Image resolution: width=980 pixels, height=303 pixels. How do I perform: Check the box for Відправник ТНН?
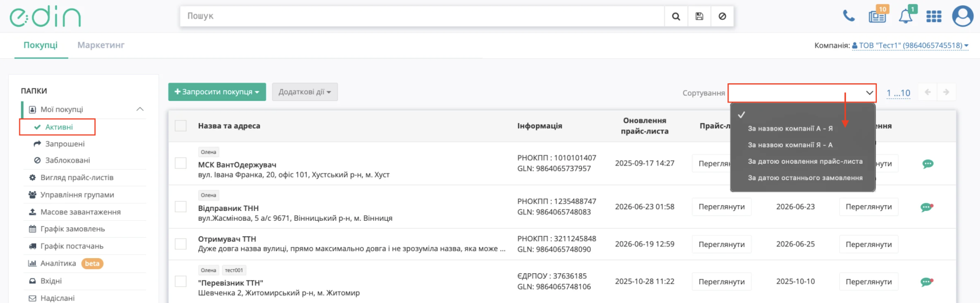pyautogui.click(x=181, y=207)
